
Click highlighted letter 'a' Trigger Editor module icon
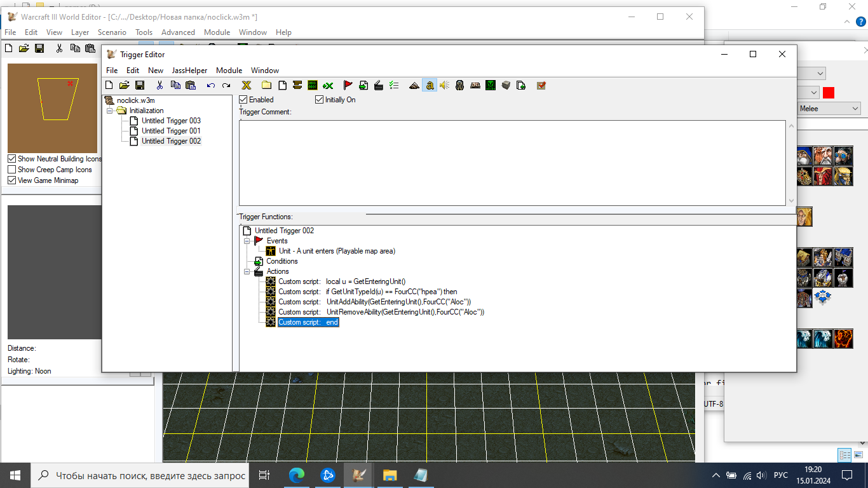[430, 85]
